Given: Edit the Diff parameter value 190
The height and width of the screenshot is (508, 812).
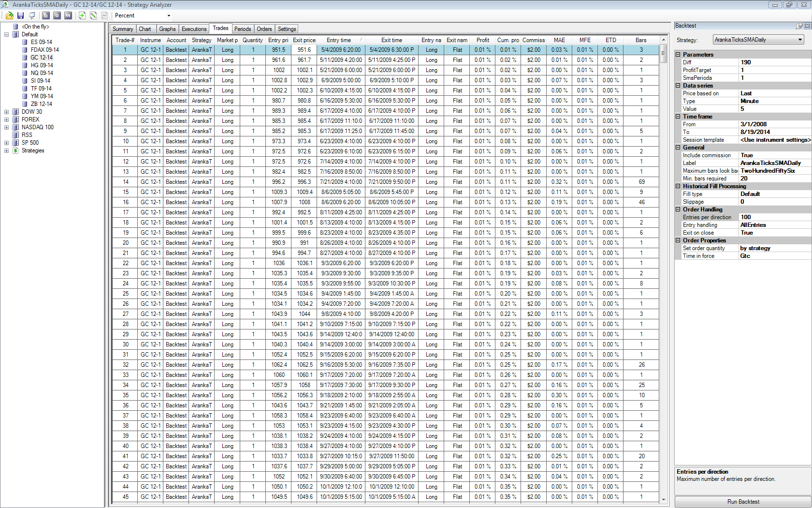Looking at the screenshot, I should pyautogui.click(x=775, y=62).
